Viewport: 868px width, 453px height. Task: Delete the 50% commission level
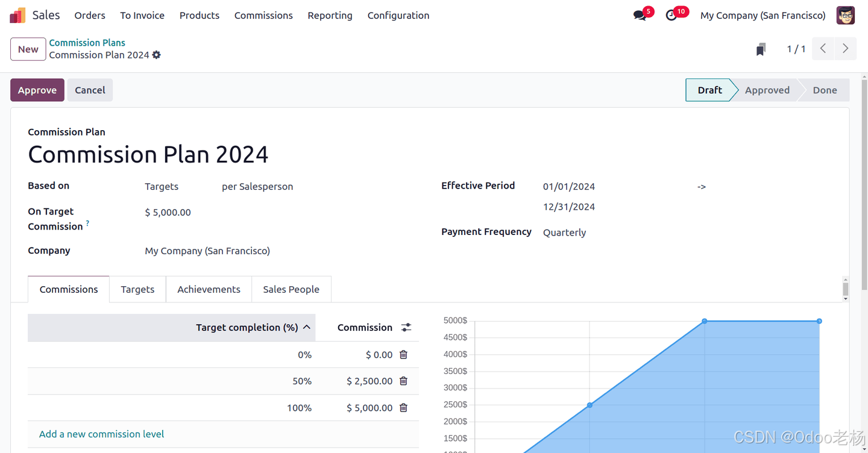(404, 381)
